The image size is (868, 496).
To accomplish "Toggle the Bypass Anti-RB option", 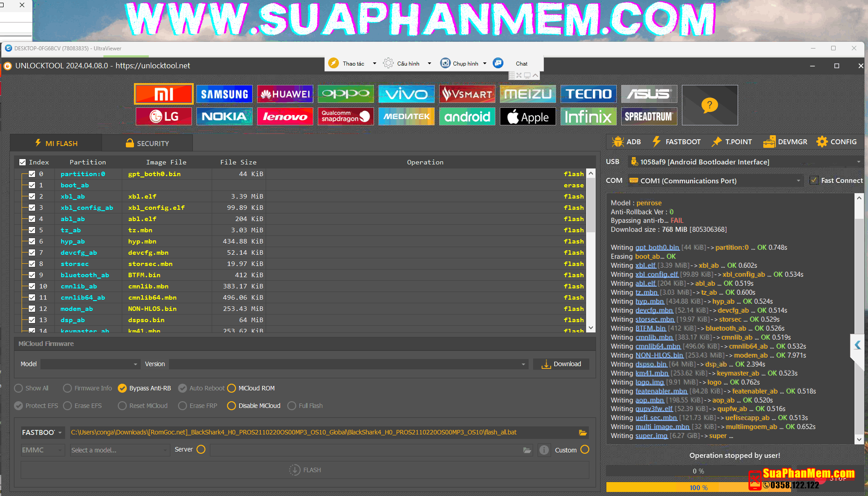I will click(122, 388).
